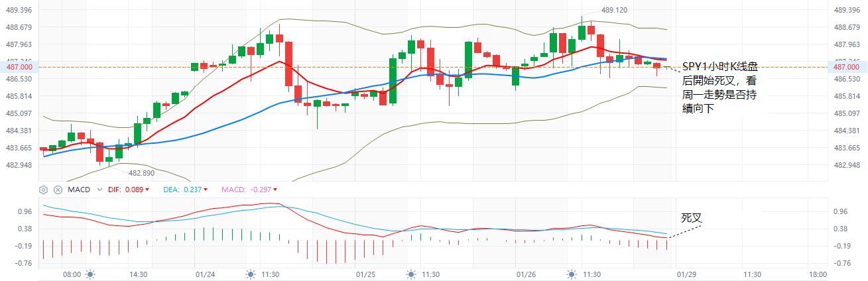This screenshot has width=868, height=281.
Task: Click the 18:00 time axis label
Action: point(818,274)
